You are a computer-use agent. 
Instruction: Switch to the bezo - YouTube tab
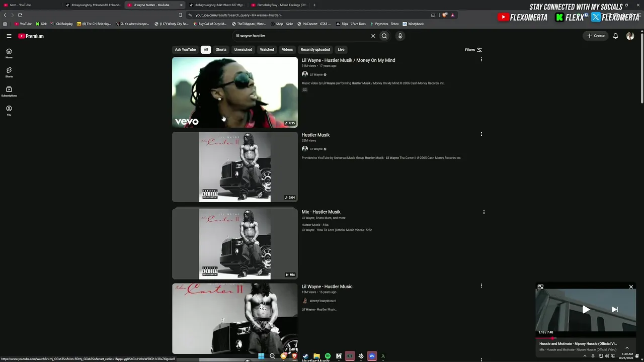pyautogui.click(x=29, y=5)
